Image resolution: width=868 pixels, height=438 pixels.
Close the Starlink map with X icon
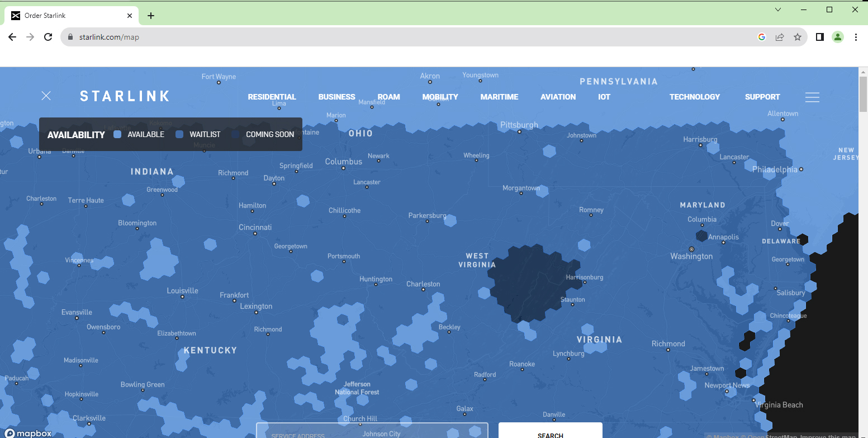click(46, 96)
